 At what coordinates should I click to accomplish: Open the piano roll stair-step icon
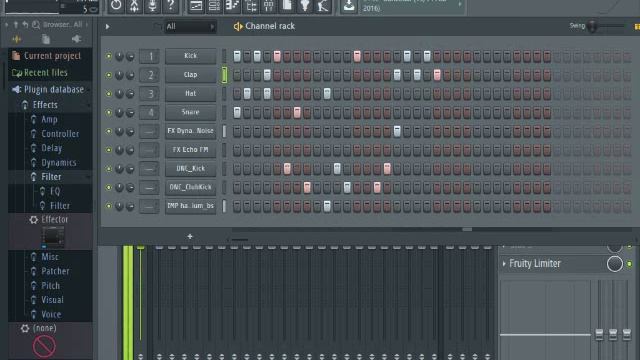232,6
